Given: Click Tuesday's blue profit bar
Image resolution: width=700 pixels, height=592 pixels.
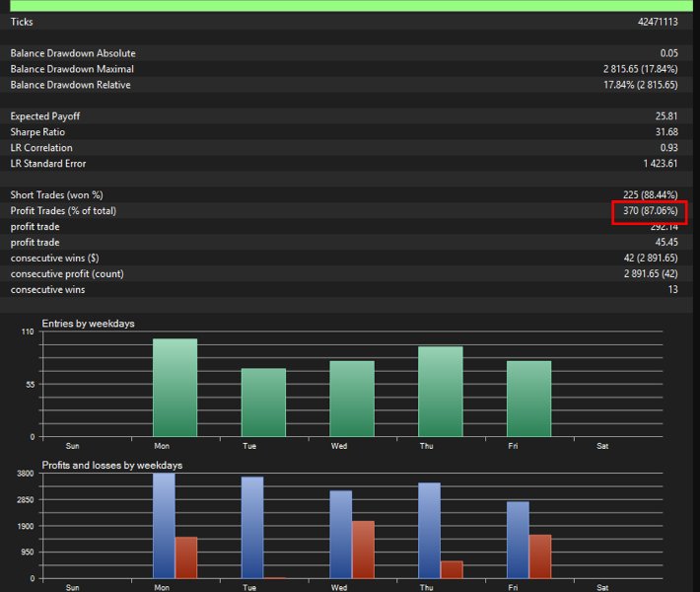Looking at the screenshot, I should [252, 528].
